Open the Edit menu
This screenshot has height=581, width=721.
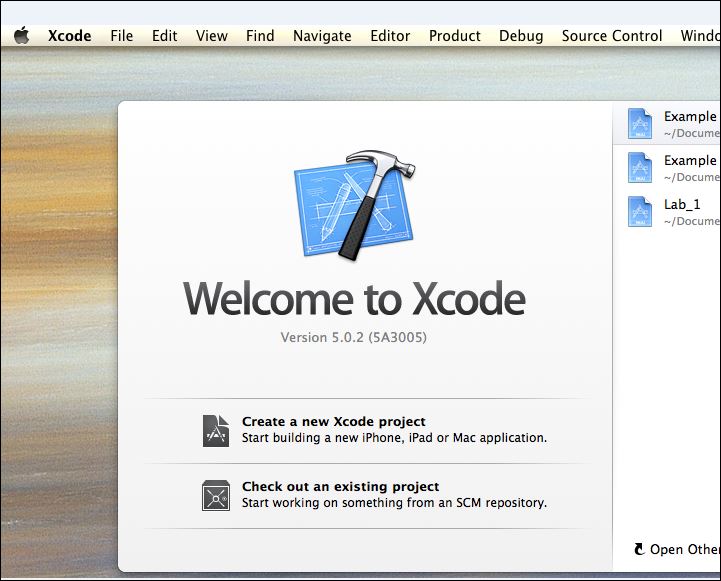click(x=165, y=36)
